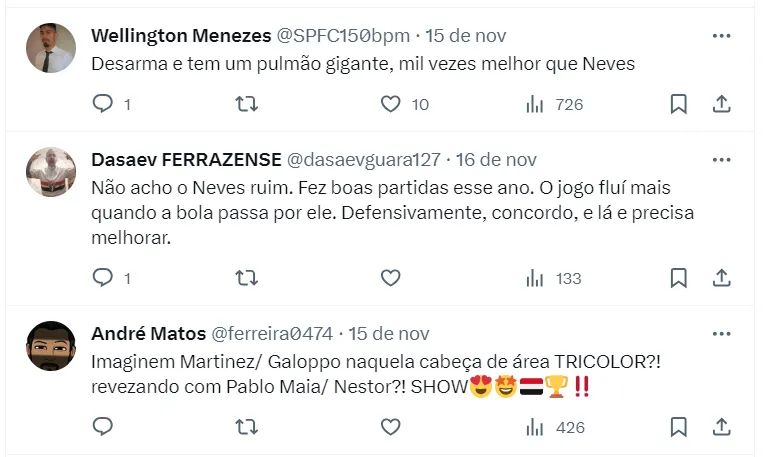
Task: Reply to Dasaev FERRAZENSE's tweet
Action: (x=103, y=278)
